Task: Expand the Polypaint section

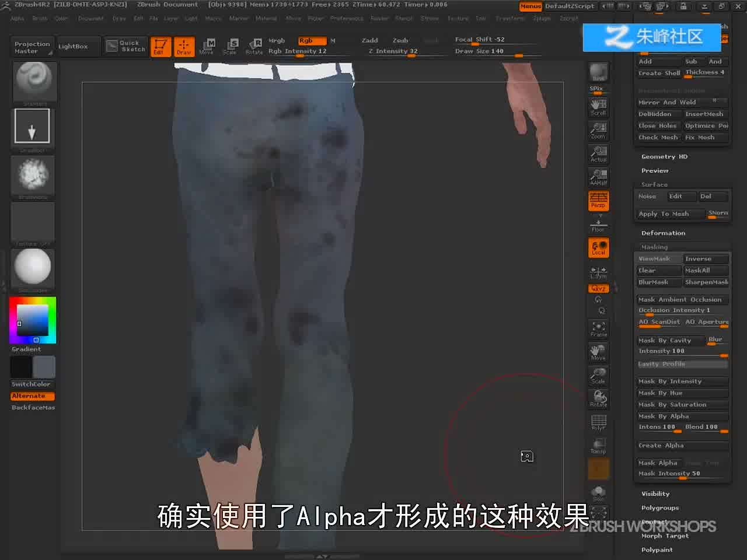Action: (657, 550)
